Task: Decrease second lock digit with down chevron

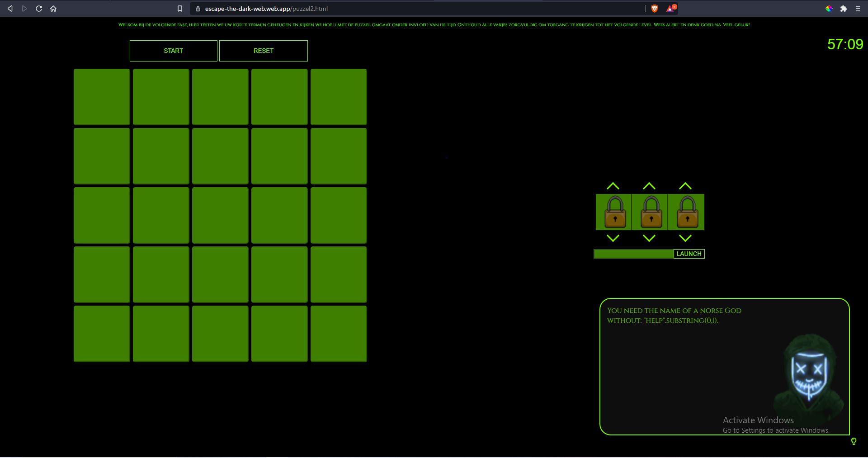Action: click(649, 238)
